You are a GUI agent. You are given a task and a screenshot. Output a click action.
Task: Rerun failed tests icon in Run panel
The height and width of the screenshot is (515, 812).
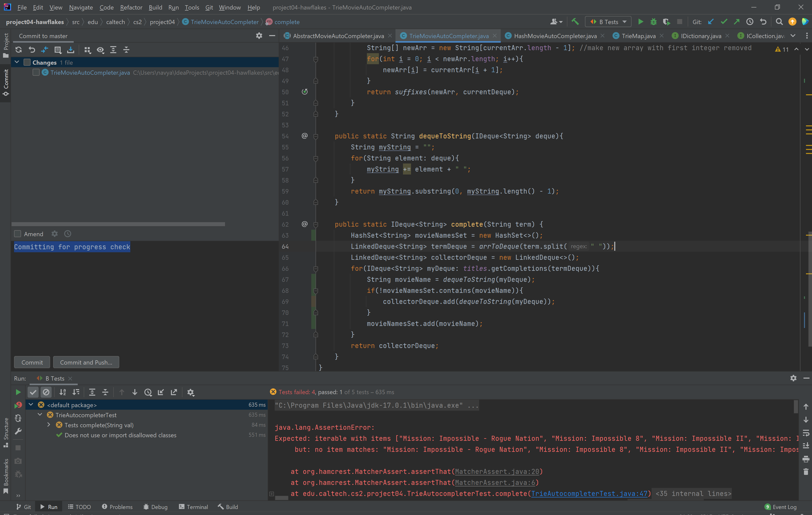(x=18, y=405)
